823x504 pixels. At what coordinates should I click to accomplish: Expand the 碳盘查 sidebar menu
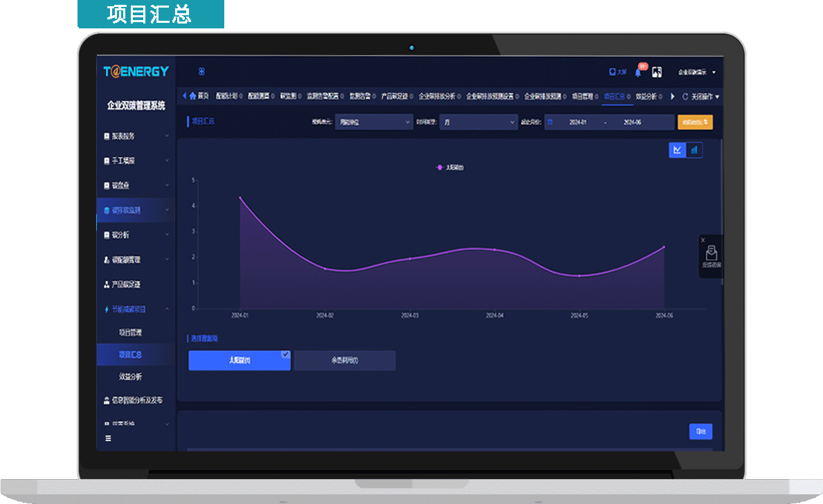tap(136, 186)
